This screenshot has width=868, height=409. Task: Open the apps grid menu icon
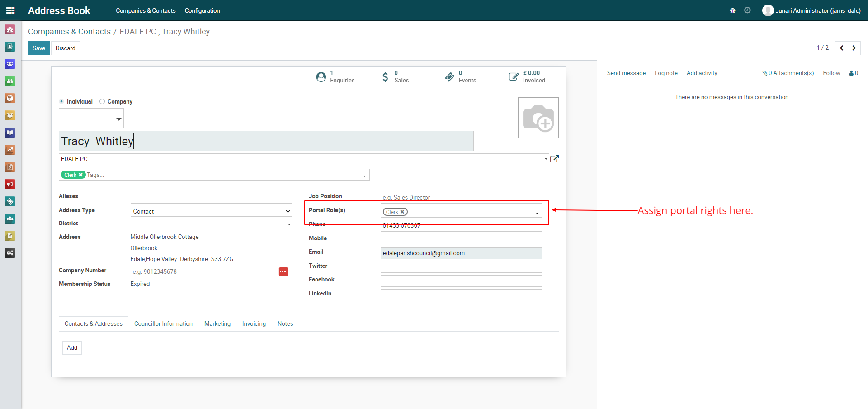10,10
